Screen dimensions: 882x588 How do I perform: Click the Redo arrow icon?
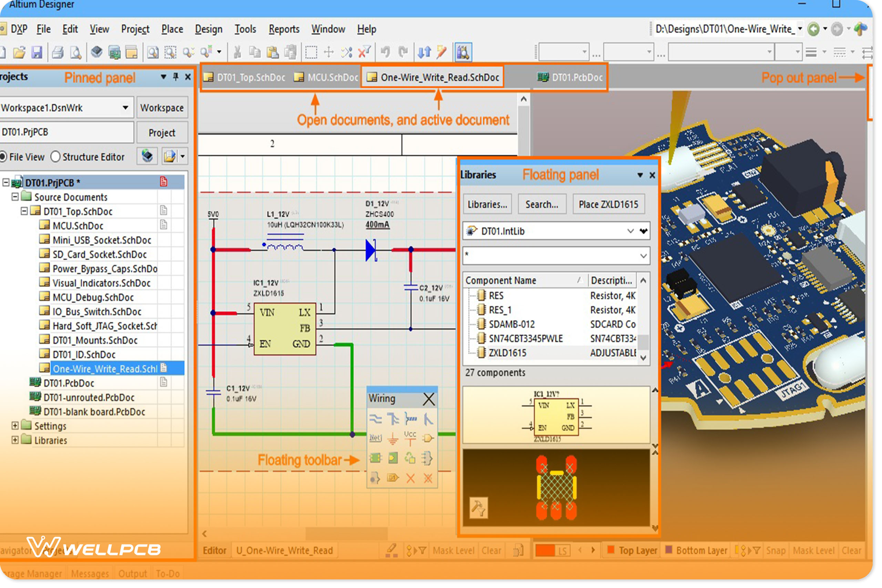tap(403, 52)
